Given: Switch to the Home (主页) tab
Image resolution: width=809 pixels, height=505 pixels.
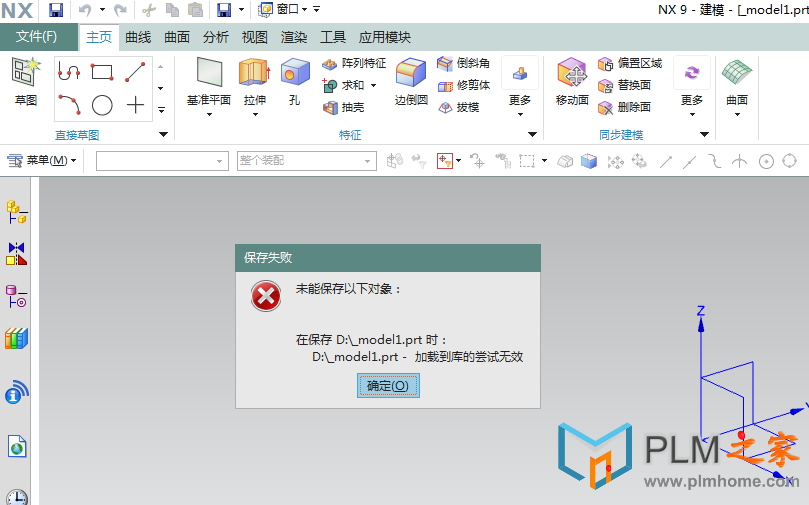Looking at the screenshot, I should (x=99, y=37).
